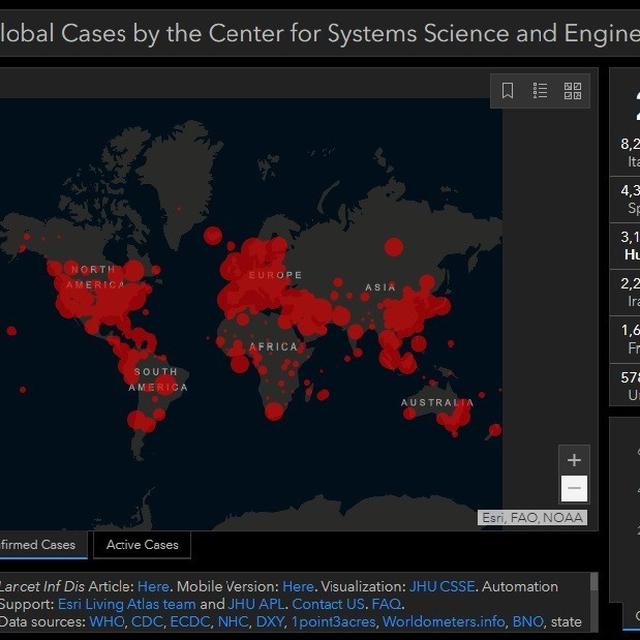The image size is (640, 640).
Task: Open the WHO data source link
Action: coord(107,622)
